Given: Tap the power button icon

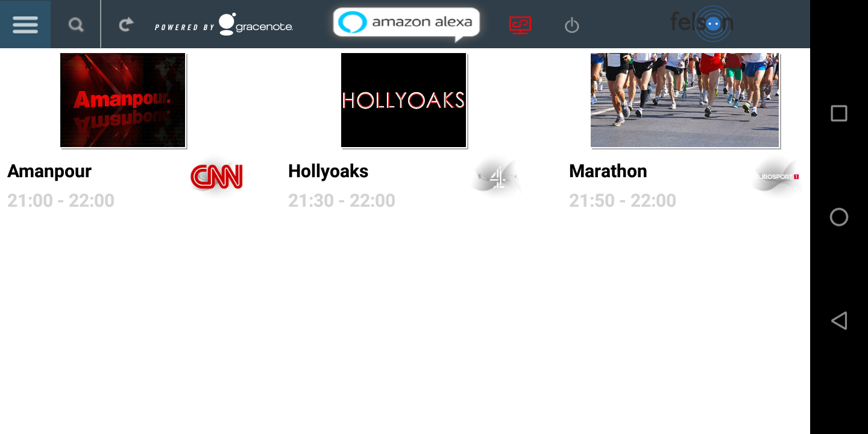Looking at the screenshot, I should pyautogui.click(x=571, y=25).
